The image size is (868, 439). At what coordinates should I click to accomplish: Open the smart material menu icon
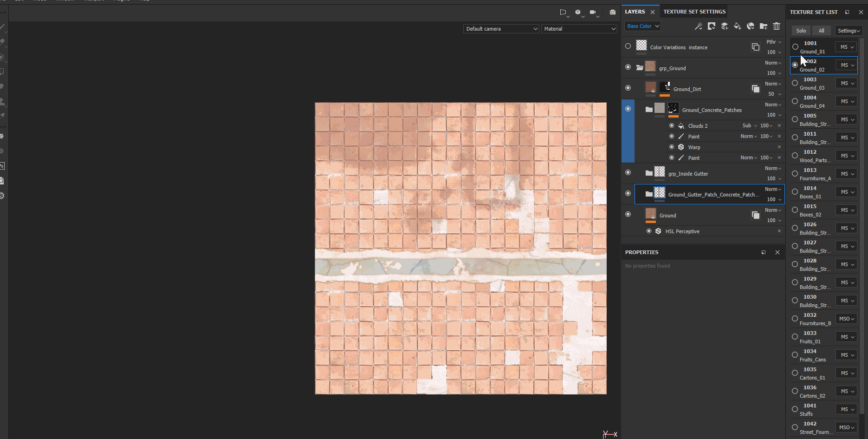click(x=751, y=26)
